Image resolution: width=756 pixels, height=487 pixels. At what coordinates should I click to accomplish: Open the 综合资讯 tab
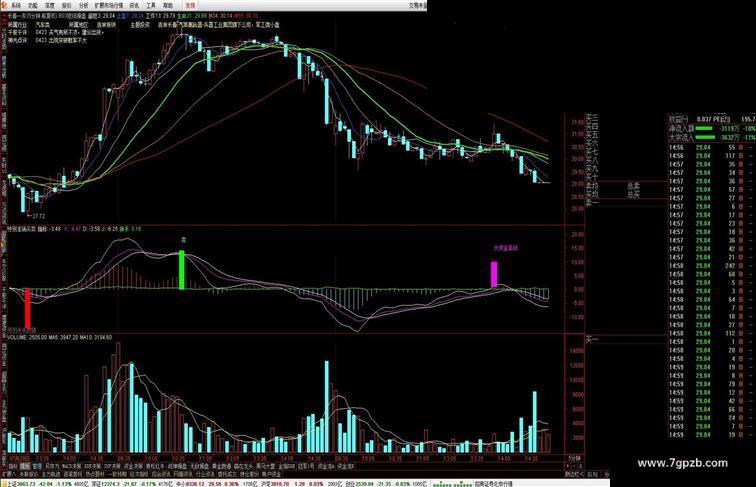[x=161, y=474]
